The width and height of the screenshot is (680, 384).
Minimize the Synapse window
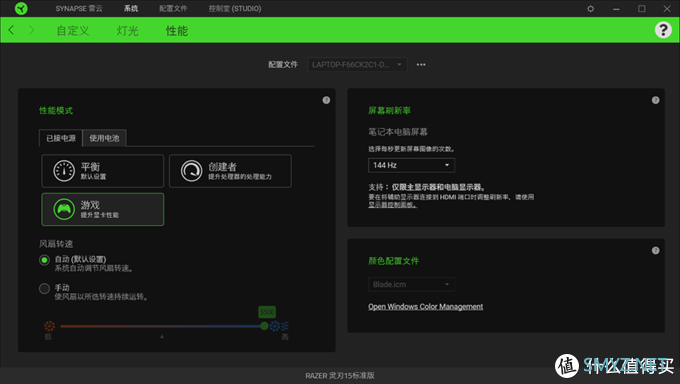616,9
